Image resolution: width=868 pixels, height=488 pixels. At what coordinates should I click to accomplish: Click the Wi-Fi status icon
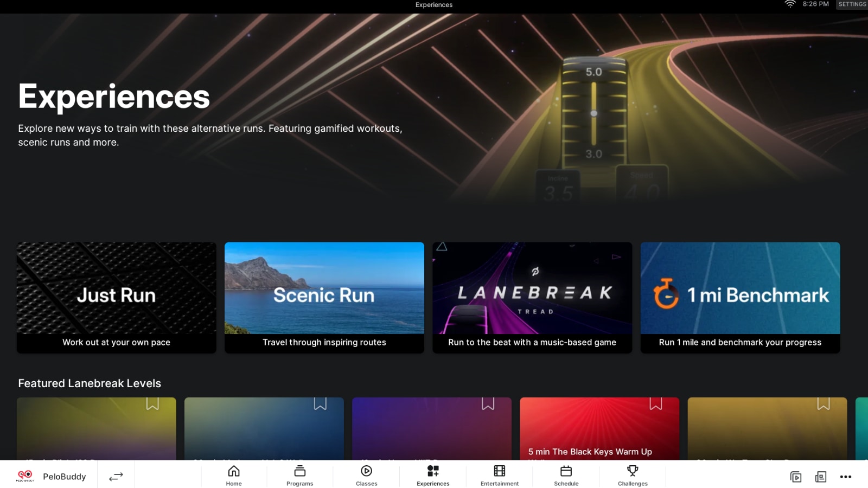[x=790, y=4]
